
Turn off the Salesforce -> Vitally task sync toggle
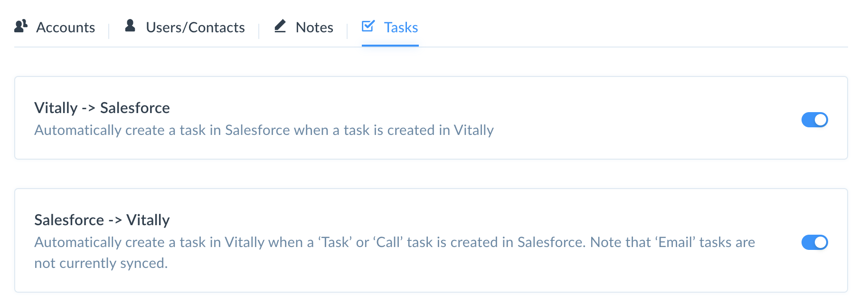(815, 242)
